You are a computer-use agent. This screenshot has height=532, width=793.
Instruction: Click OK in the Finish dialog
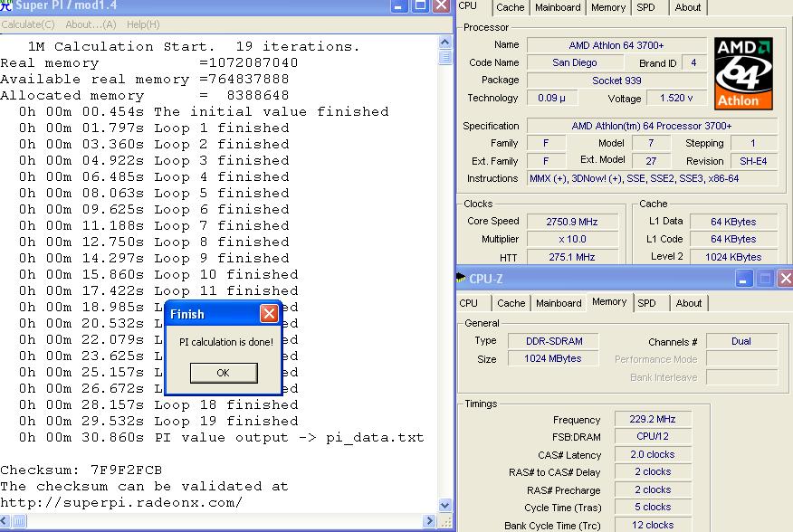[x=224, y=373]
